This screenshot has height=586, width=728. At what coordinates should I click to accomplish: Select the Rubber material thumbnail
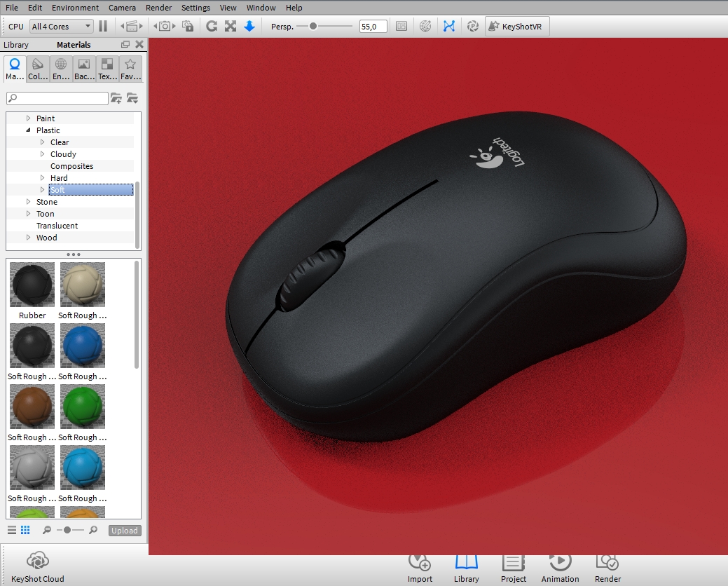click(32, 285)
